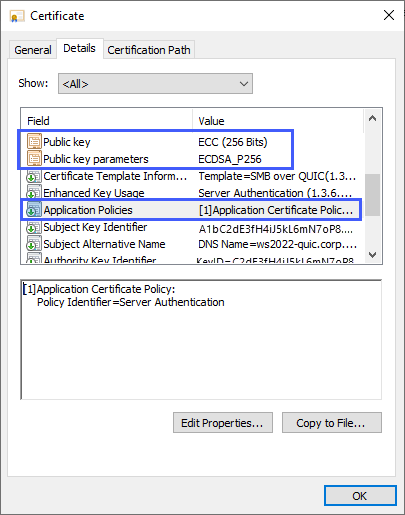Screen dimensions: 405x515
Task: Click the Value column header
Action: tap(278, 121)
